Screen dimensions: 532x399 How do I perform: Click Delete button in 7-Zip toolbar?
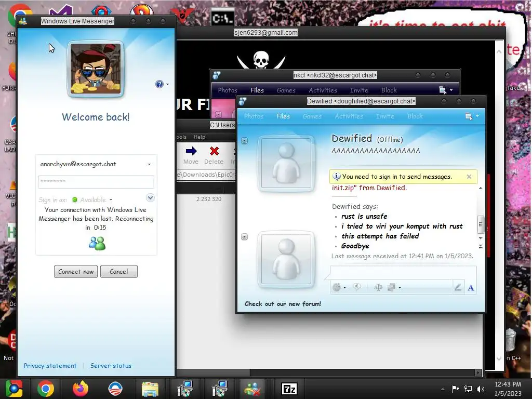tap(214, 155)
